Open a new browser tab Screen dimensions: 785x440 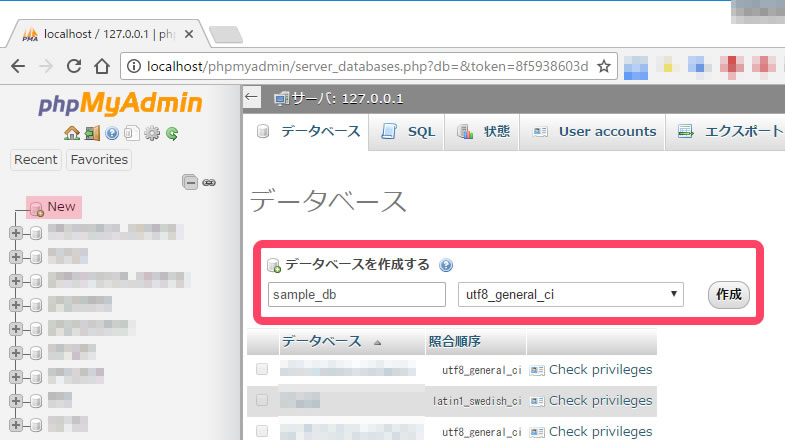click(x=226, y=35)
